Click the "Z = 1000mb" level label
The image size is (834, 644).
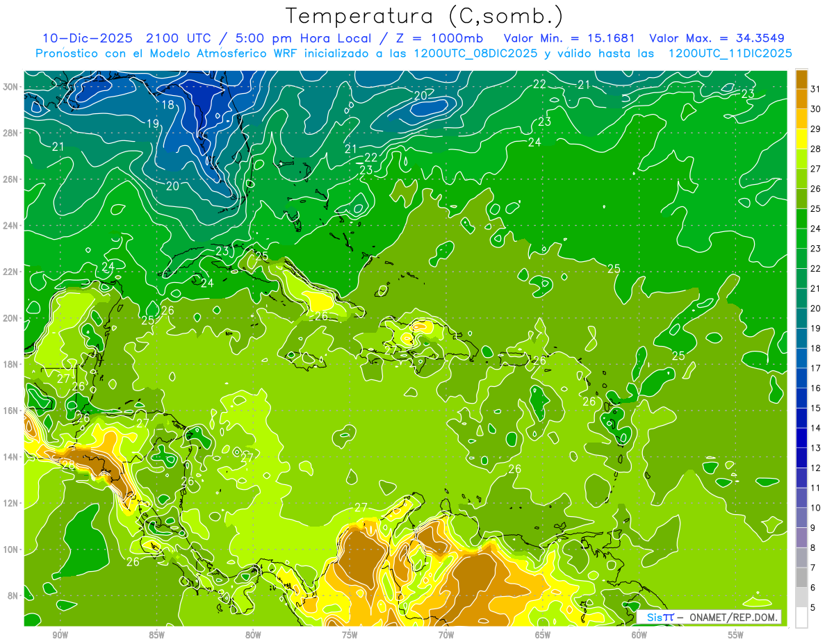coord(439,38)
